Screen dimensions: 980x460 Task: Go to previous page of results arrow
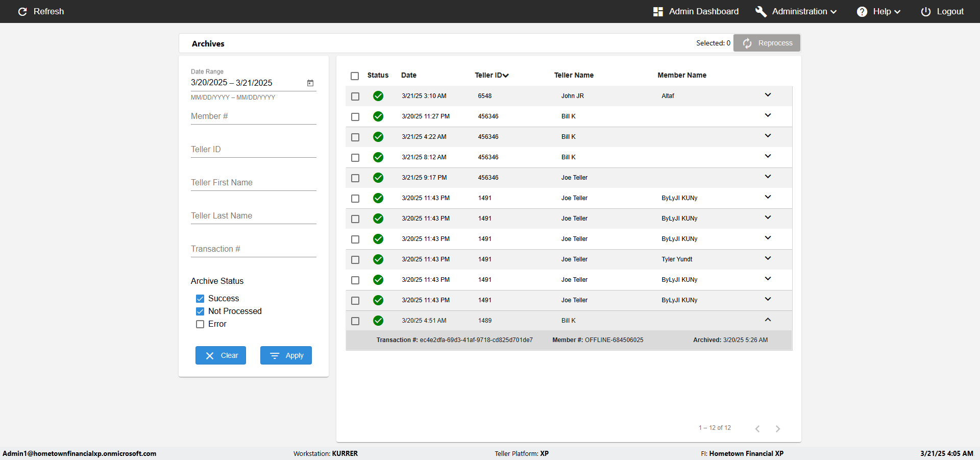coord(757,429)
